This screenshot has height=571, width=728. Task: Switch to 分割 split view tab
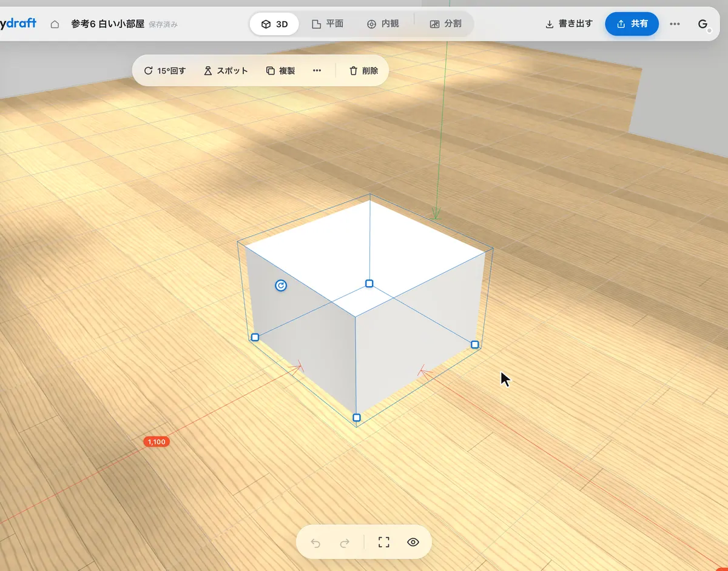pos(445,24)
